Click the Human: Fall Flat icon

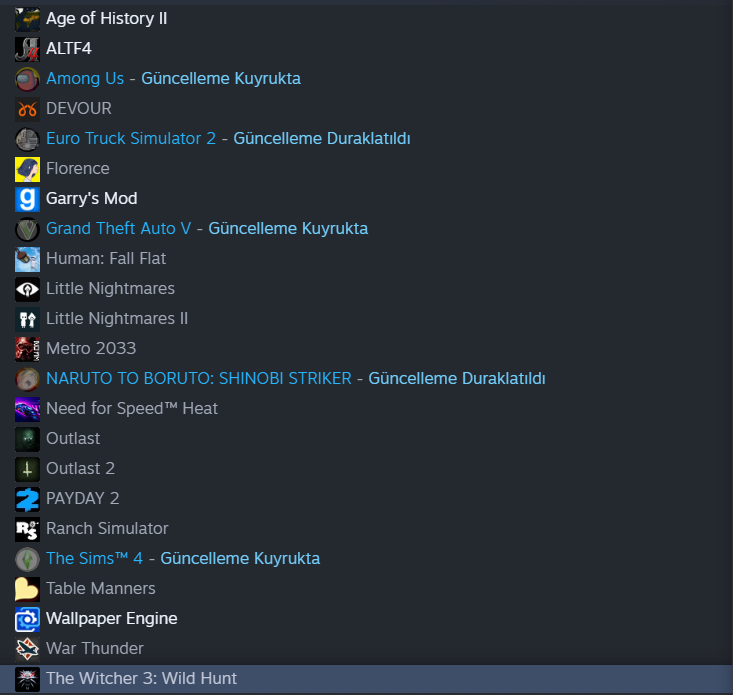pos(27,259)
